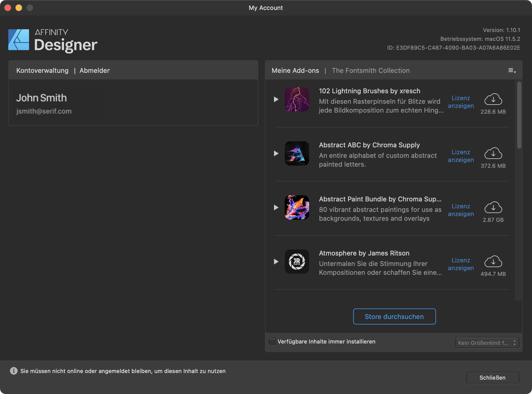
Task: Open the 102 Lightning Brushes thumbnail
Action: tap(297, 99)
